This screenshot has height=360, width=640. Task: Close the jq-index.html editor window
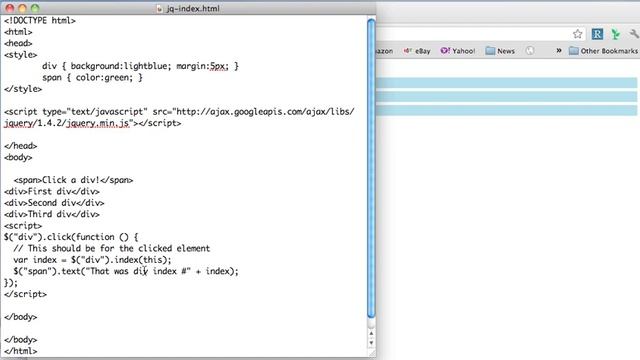point(9,8)
